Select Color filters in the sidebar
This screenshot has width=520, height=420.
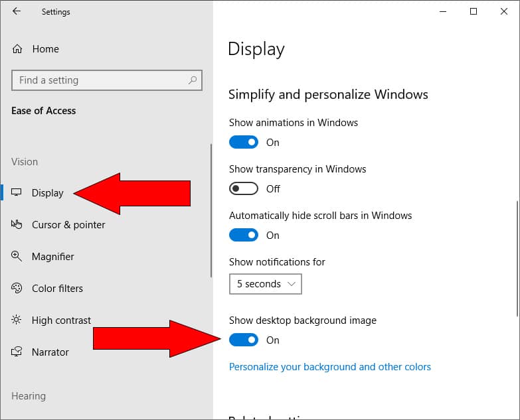point(57,289)
